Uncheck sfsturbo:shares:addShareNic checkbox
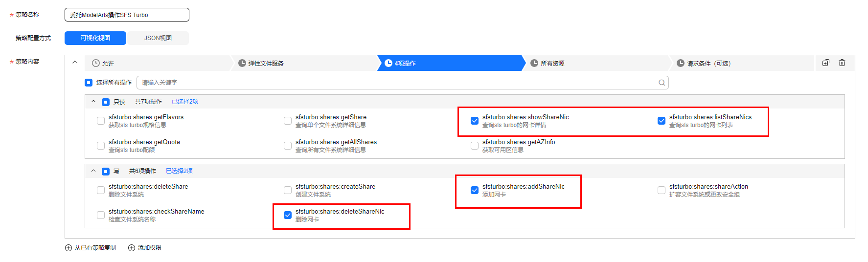The height and width of the screenshot is (262, 868). 475,190
